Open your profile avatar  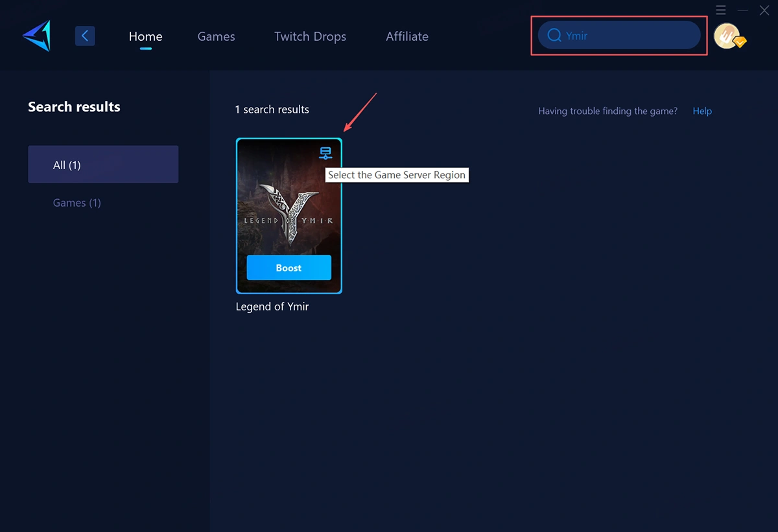727,36
